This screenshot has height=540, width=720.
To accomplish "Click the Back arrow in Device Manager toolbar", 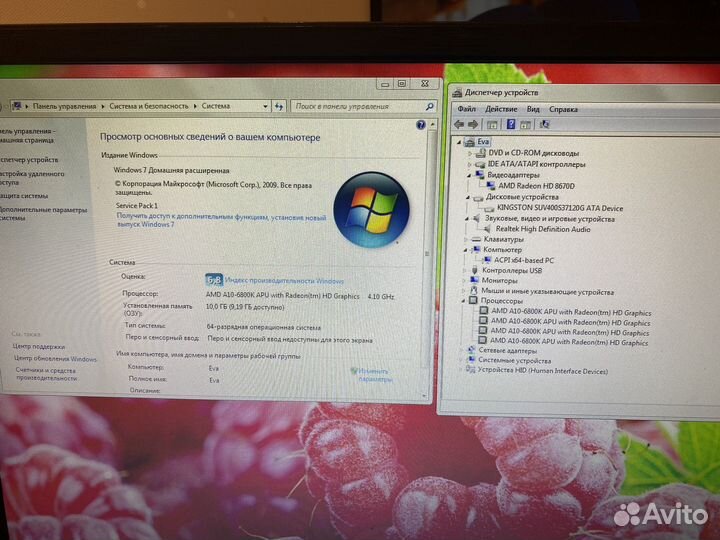I will pos(460,125).
